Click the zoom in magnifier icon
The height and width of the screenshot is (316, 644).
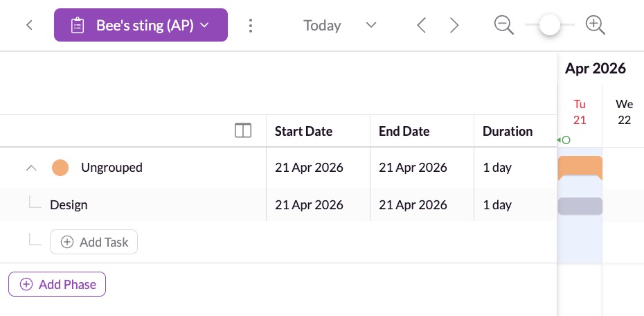tap(595, 25)
